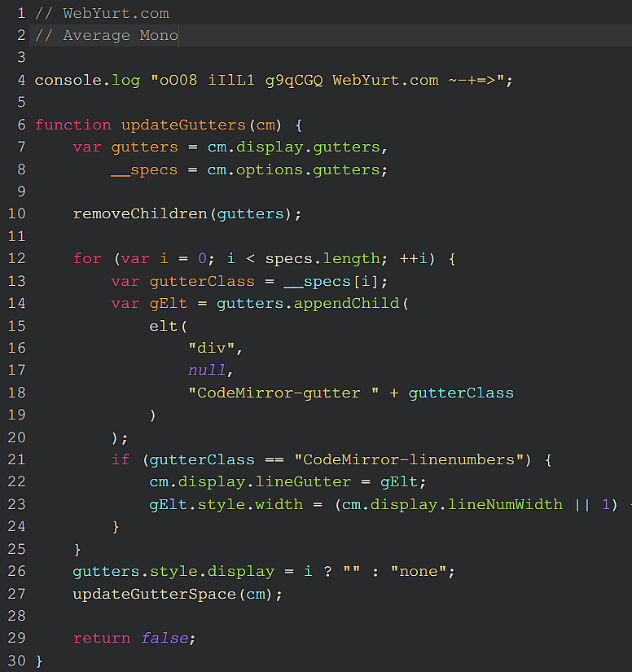Click "WebYurt.com" inside the log string

[x=385, y=80]
